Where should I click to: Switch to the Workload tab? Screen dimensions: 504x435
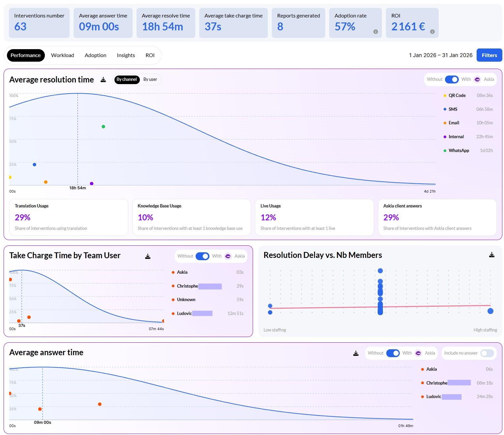(62, 55)
